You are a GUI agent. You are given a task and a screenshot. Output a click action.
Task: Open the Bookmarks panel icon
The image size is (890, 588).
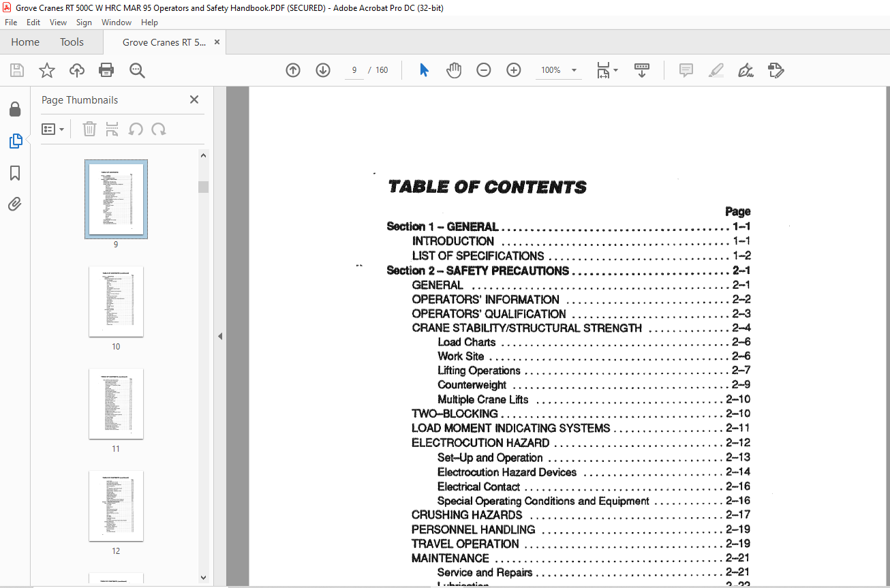coord(15,173)
